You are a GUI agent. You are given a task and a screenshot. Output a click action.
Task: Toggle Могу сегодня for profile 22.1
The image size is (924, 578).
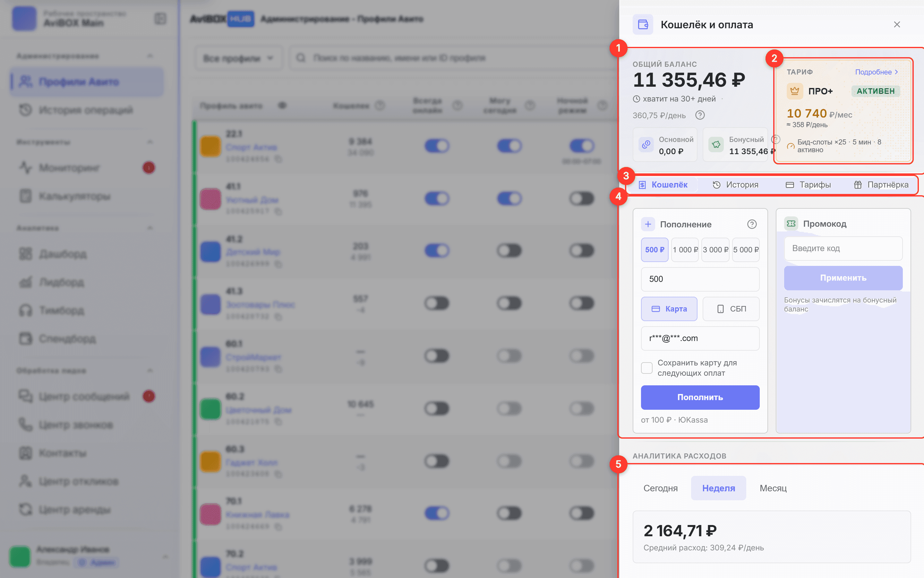click(x=509, y=146)
